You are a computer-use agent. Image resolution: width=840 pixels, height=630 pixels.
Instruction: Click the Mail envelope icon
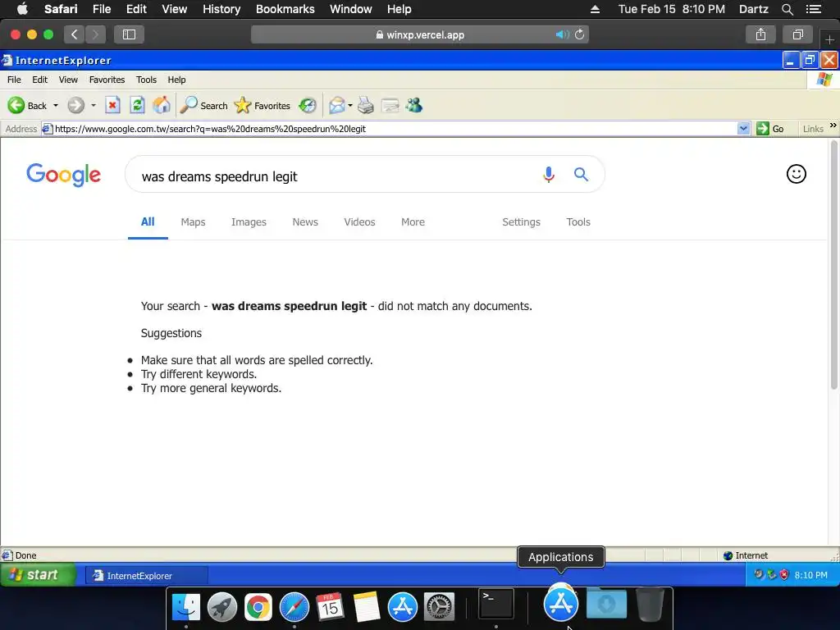[337, 106]
